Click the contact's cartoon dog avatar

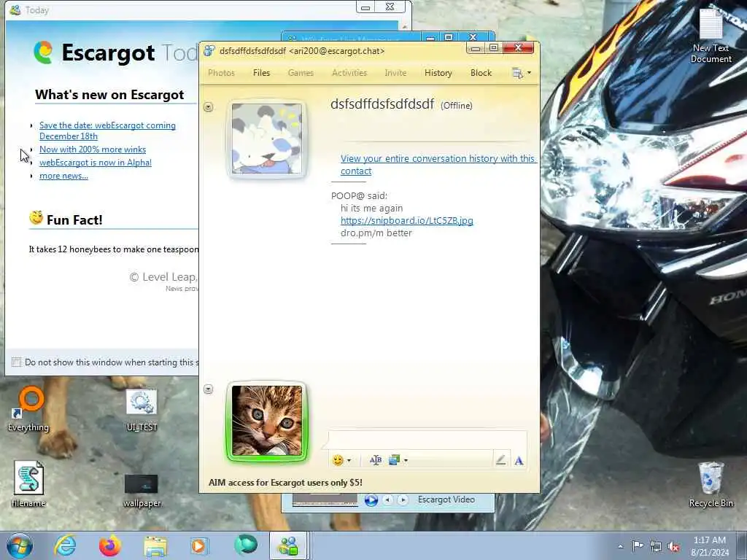click(x=267, y=139)
